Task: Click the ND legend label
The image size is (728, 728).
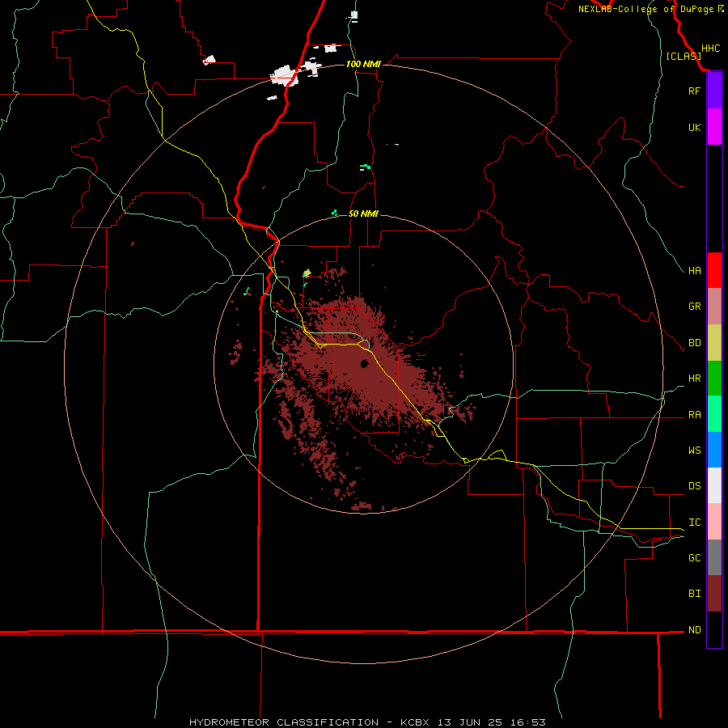Action: click(x=694, y=630)
